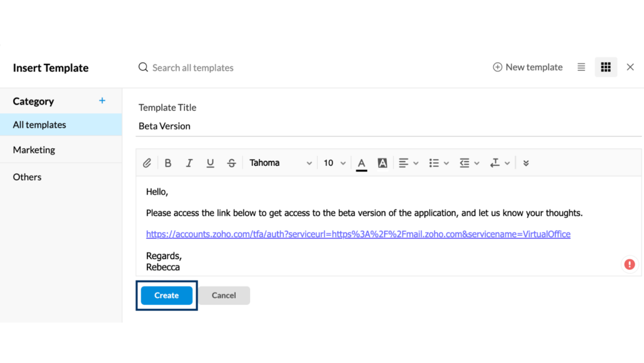
Task: Apply strikethrough formatting
Action: coord(232,163)
